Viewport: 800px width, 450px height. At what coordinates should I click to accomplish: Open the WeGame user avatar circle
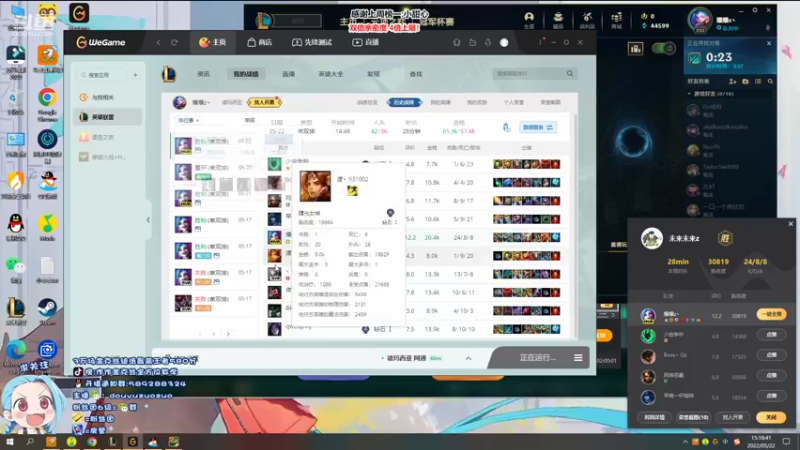click(504, 43)
